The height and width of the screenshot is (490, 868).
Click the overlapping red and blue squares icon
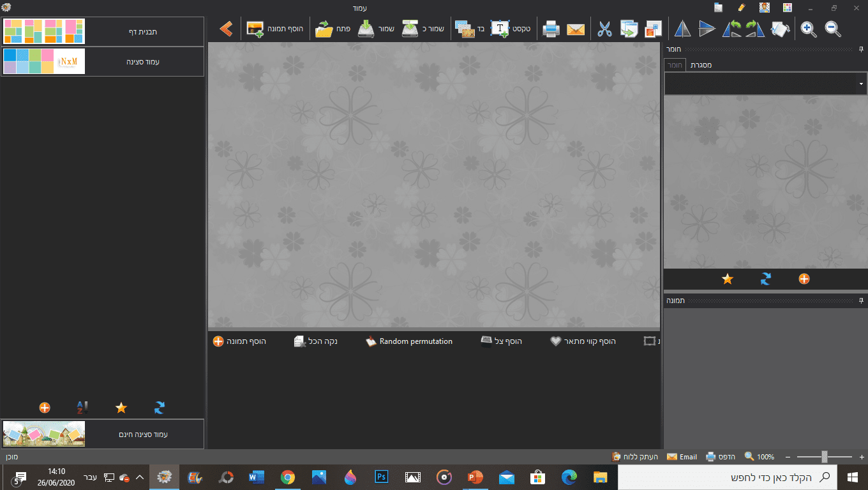(654, 29)
